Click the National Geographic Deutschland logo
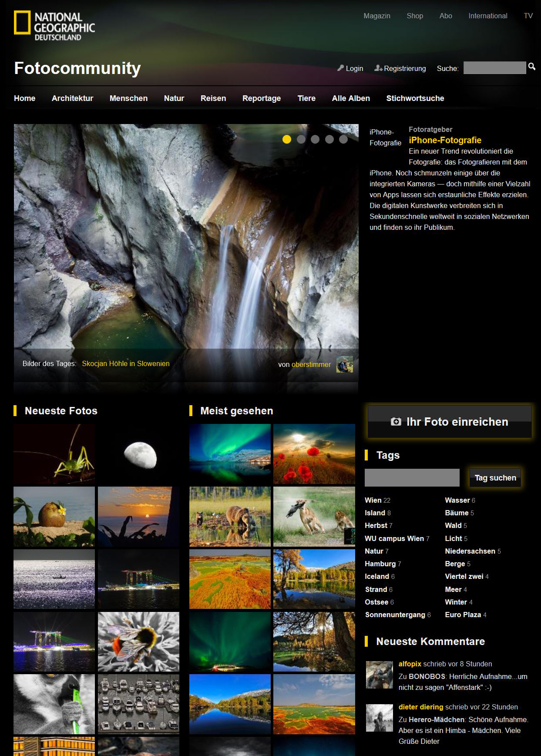This screenshot has width=541, height=756. 54,26
